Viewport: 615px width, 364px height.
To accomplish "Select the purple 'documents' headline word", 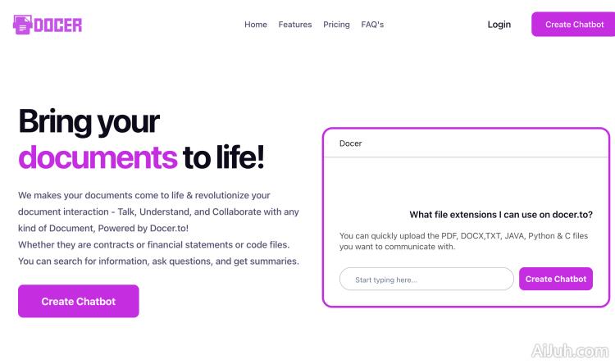I will pos(98,157).
